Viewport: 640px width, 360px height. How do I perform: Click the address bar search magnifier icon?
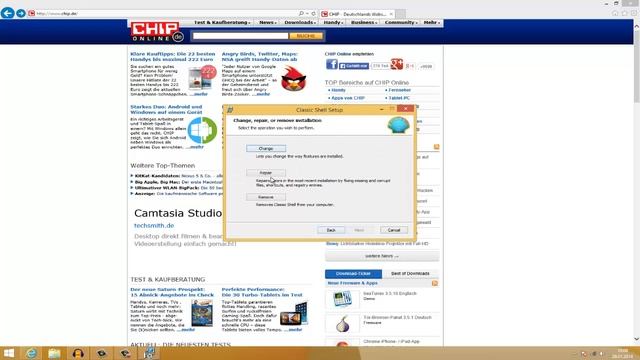(x=301, y=13)
